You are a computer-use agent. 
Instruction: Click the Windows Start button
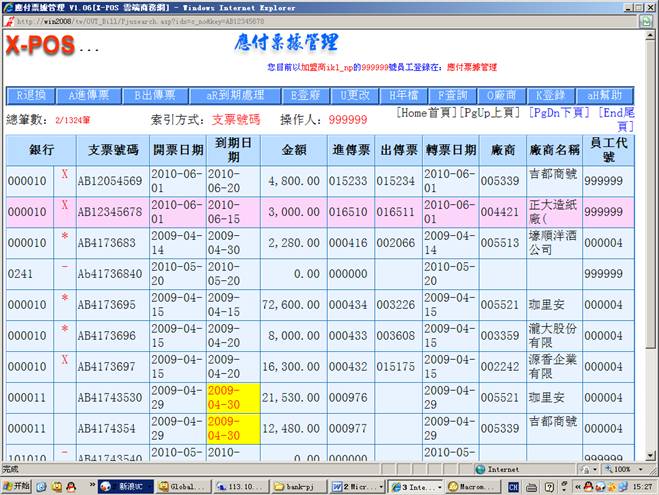pyautogui.click(x=16, y=486)
